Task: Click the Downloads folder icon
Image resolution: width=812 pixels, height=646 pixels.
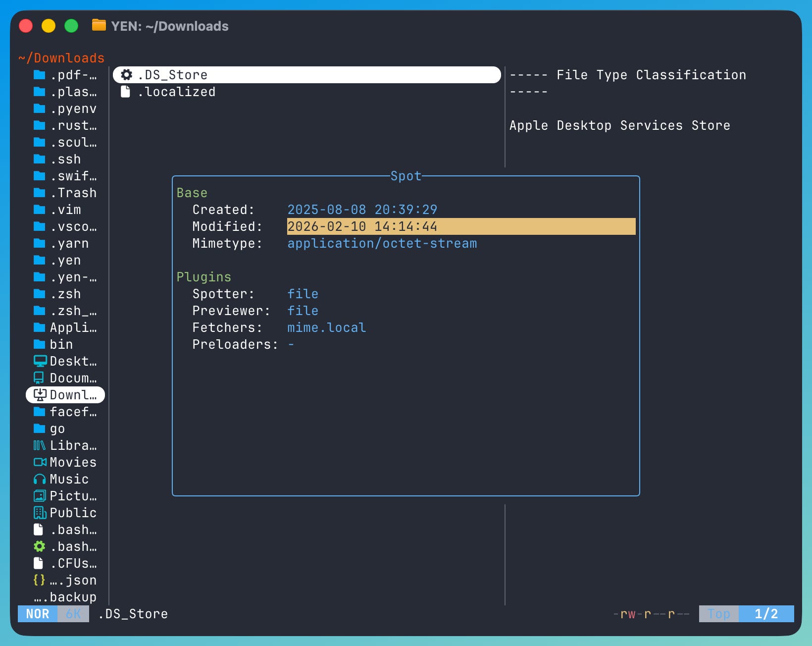Action: (40, 395)
